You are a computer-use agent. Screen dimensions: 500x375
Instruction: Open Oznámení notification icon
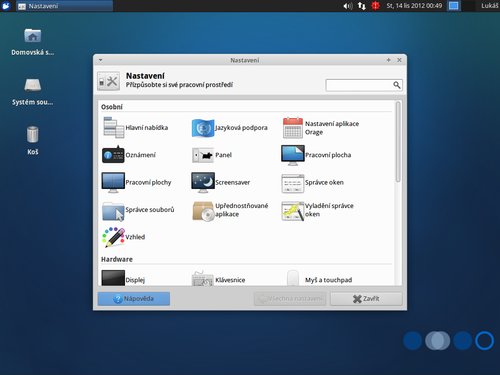point(113,154)
